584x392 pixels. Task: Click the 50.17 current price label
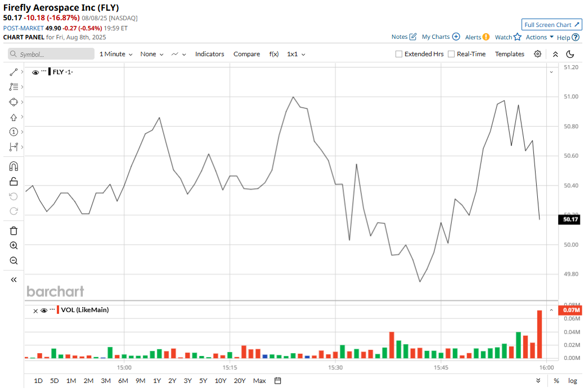(x=570, y=219)
